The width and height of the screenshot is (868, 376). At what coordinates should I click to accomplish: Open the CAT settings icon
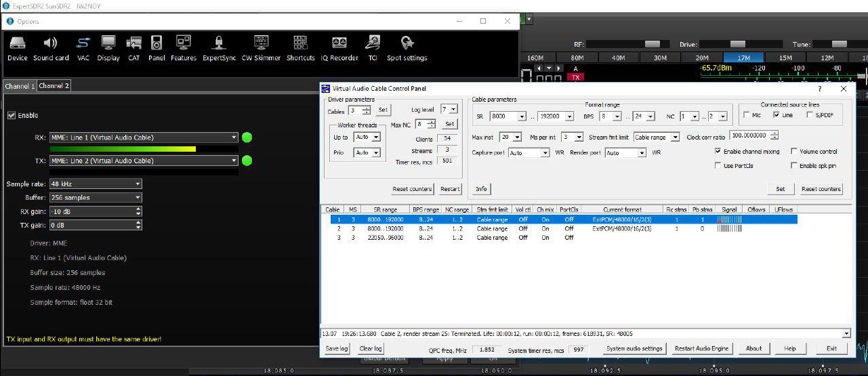pos(134,43)
